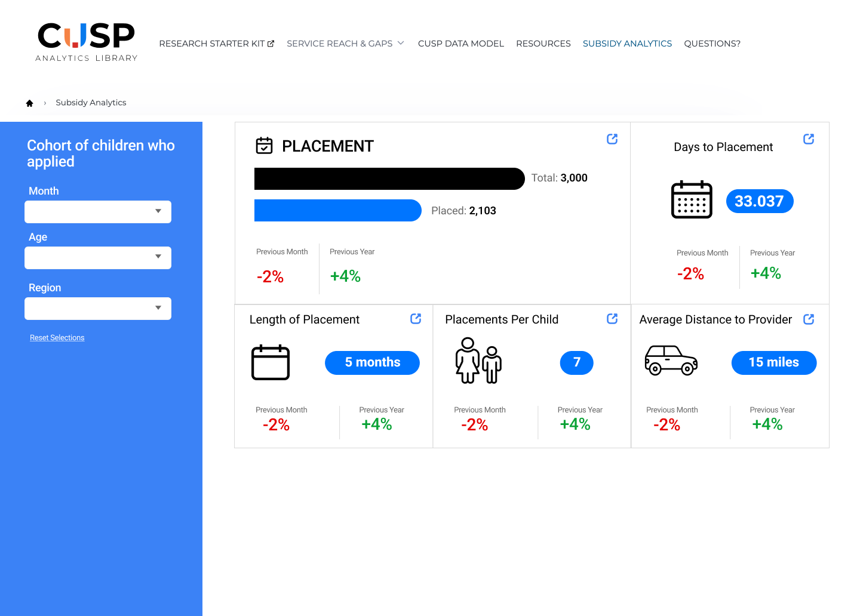Open the CUSP Data Model menu item
The image size is (860, 616).
click(460, 44)
